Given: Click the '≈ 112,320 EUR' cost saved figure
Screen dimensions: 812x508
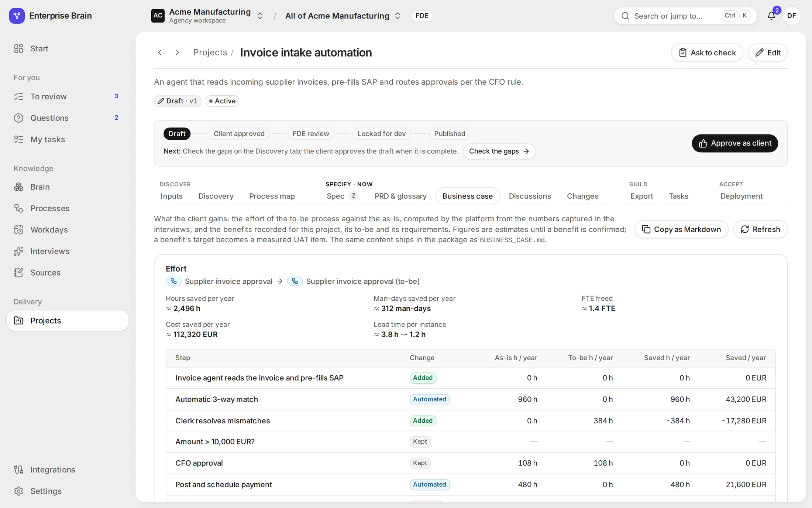Looking at the screenshot, I should tap(192, 334).
